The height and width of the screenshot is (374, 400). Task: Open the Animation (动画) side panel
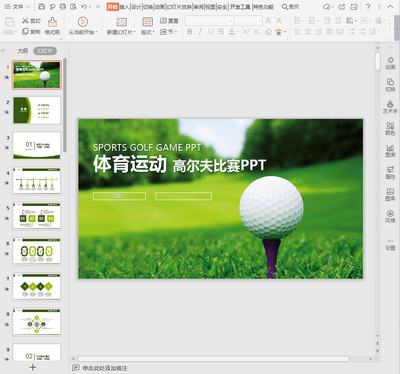pos(390,63)
